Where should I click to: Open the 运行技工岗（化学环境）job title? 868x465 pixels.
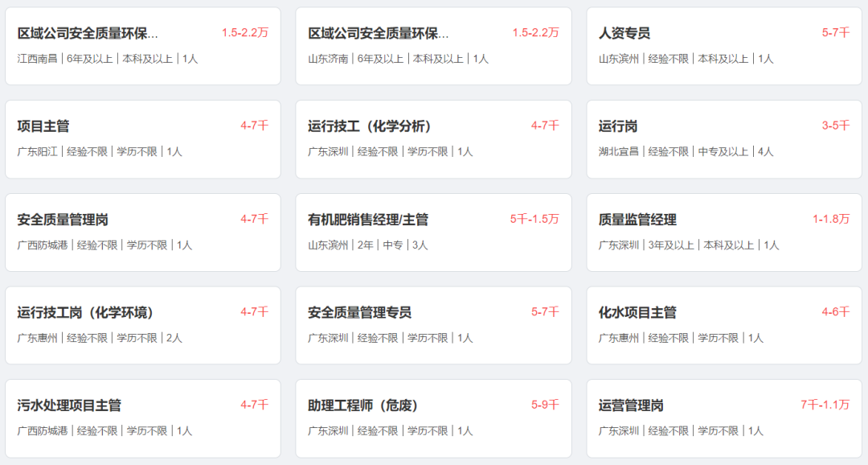pyautogui.click(x=85, y=313)
